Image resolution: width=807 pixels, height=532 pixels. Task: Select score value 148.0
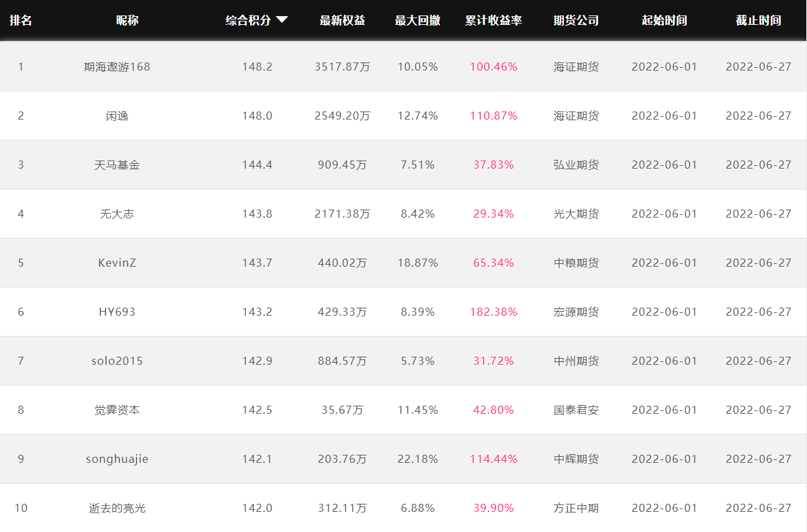point(257,116)
